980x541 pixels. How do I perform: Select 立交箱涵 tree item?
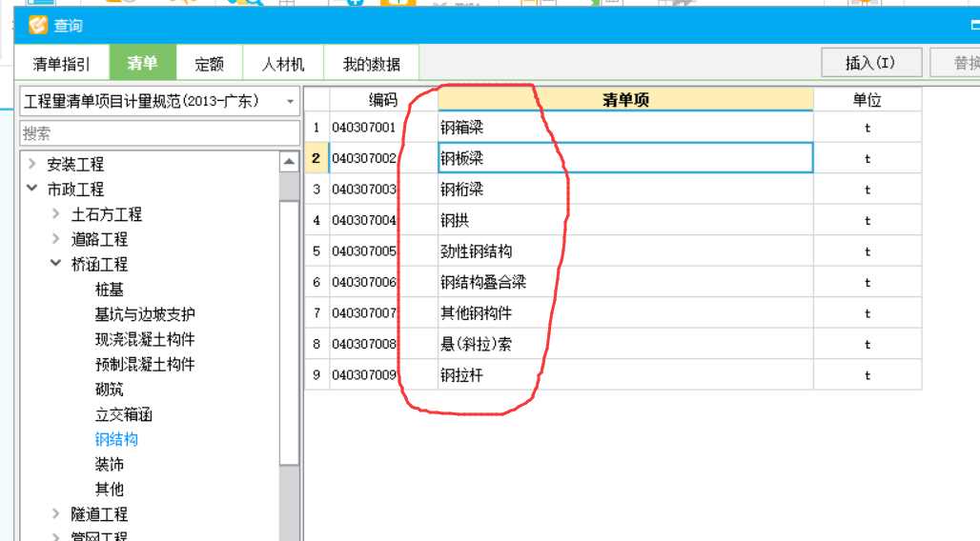[124, 414]
